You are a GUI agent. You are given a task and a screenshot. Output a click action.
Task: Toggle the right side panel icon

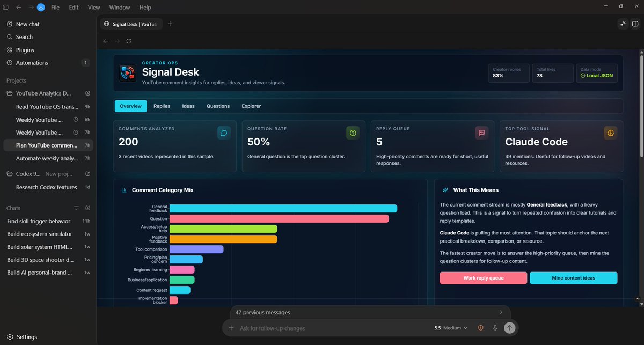tap(635, 24)
